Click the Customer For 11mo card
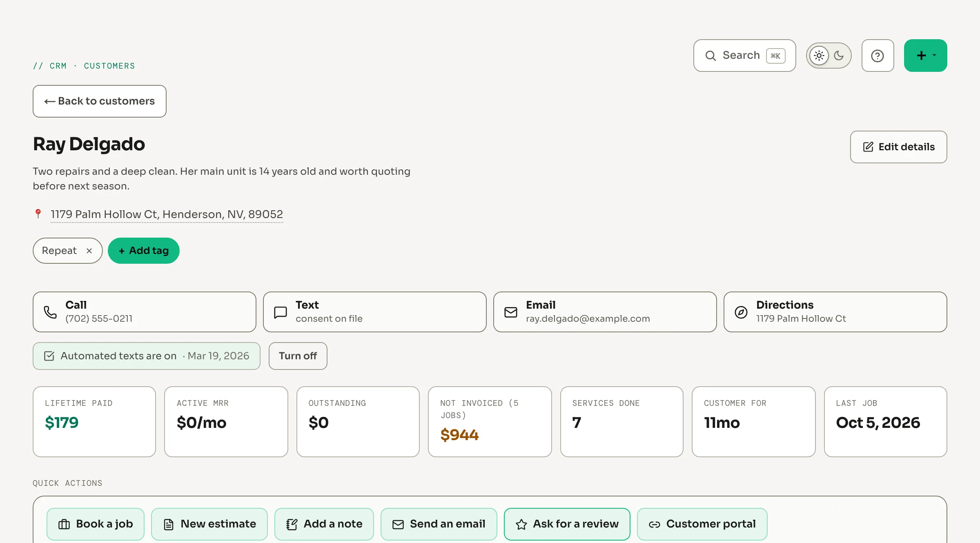Viewport: 980px width, 543px height. tap(754, 422)
